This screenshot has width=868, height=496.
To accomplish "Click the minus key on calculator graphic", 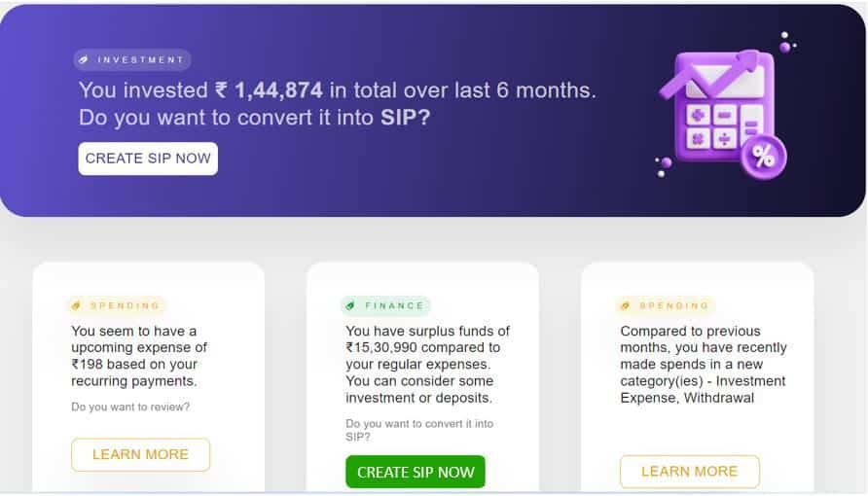I will [725, 116].
